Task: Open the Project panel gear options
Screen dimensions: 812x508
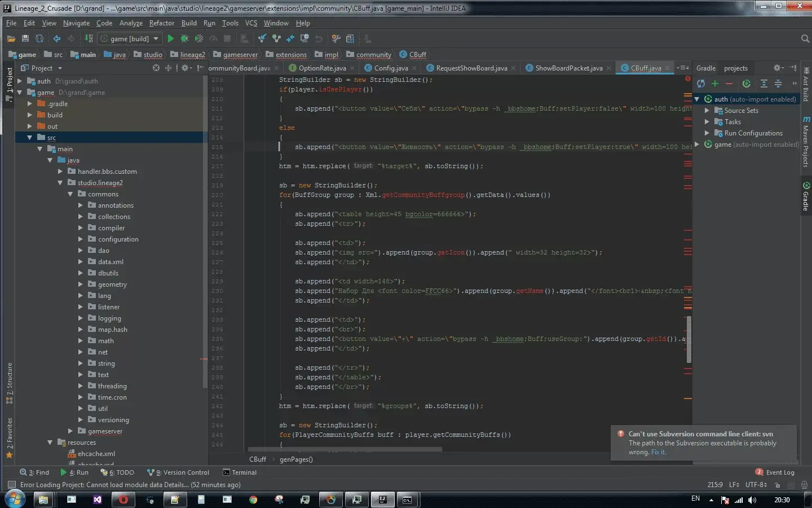Action: 186,68
